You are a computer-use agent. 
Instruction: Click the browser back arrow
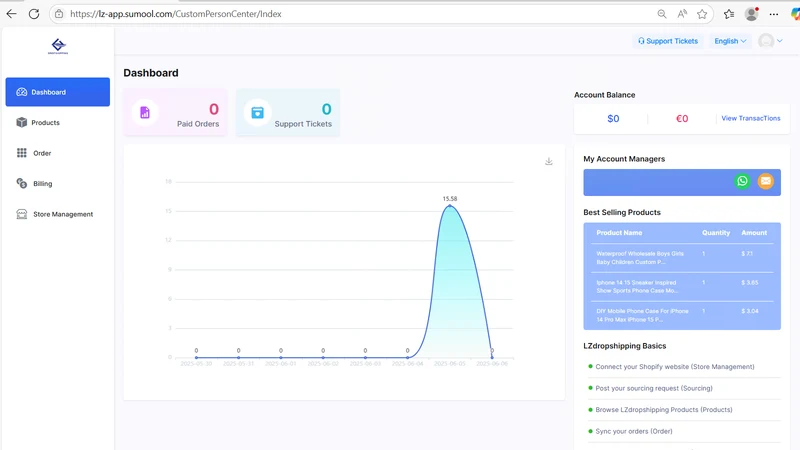11,14
